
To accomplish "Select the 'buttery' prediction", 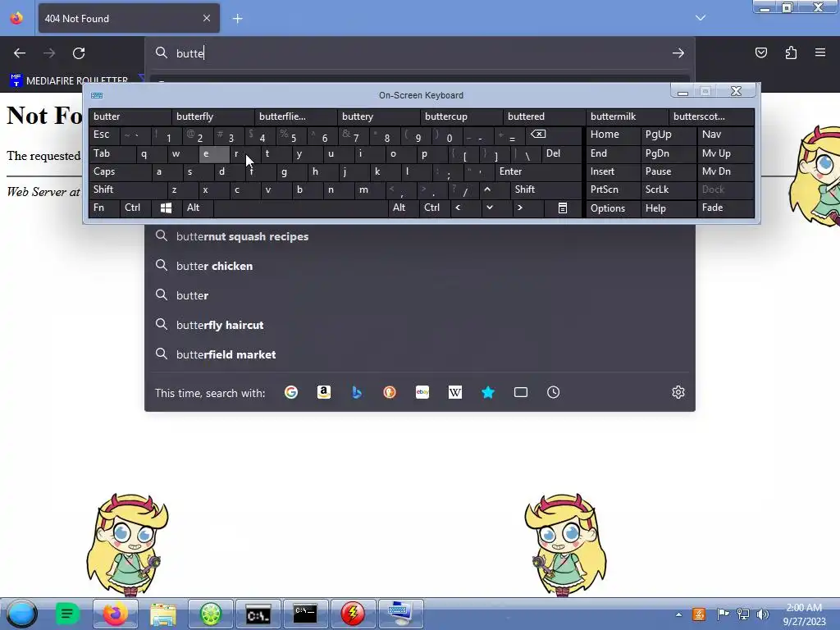I will point(378,116).
